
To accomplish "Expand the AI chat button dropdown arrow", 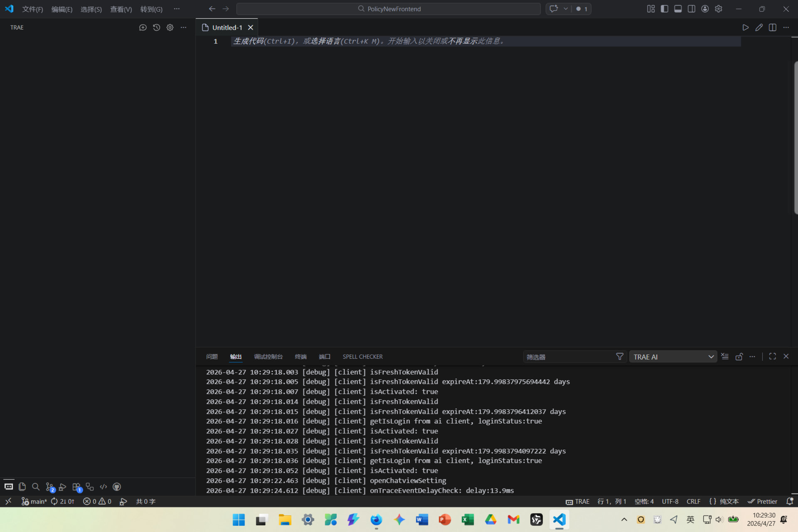I will [x=566, y=9].
